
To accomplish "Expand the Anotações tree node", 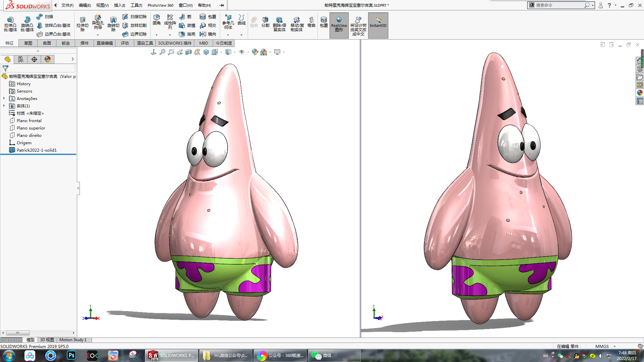I will [x=4, y=98].
